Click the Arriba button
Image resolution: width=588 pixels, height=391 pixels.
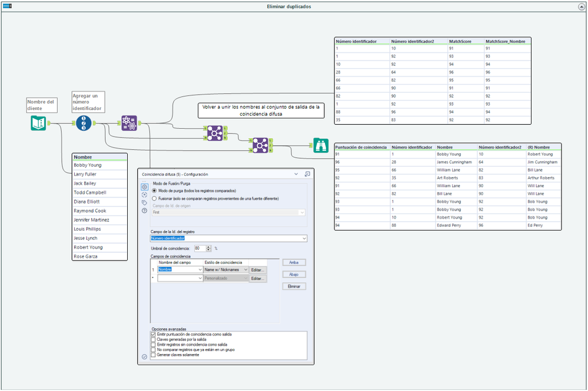294,262
